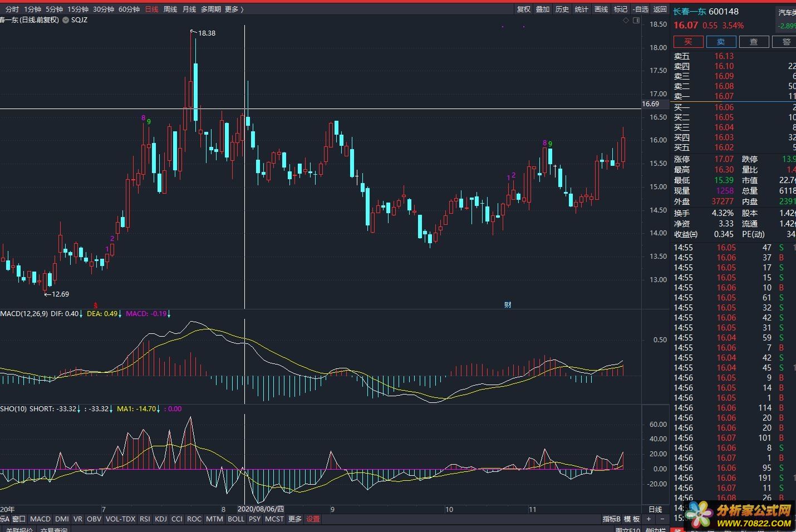This screenshot has width=796, height=532.
Task: Select the VOL-TDX indicator tab
Action: 120,519
